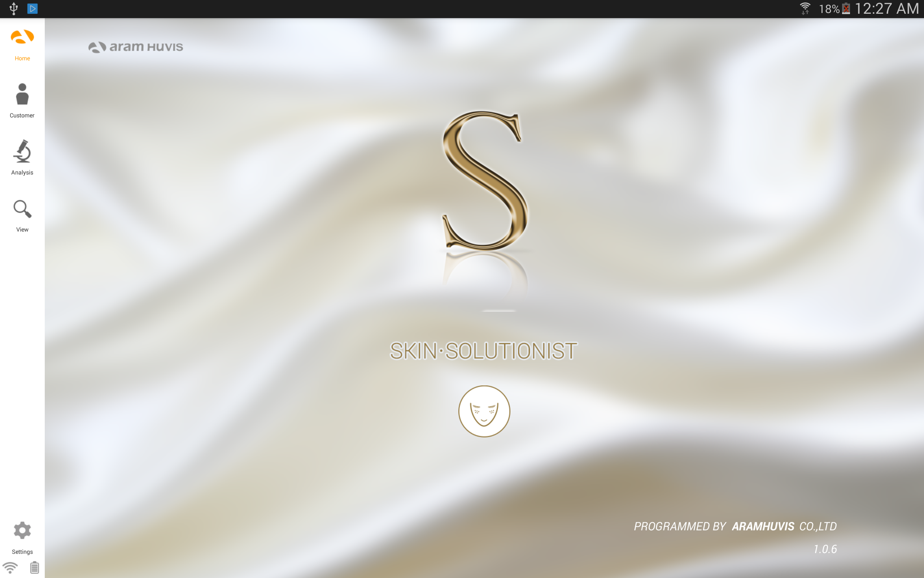Image resolution: width=924 pixels, height=578 pixels.
Task: Open Settings gear in sidebar
Action: (x=22, y=538)
